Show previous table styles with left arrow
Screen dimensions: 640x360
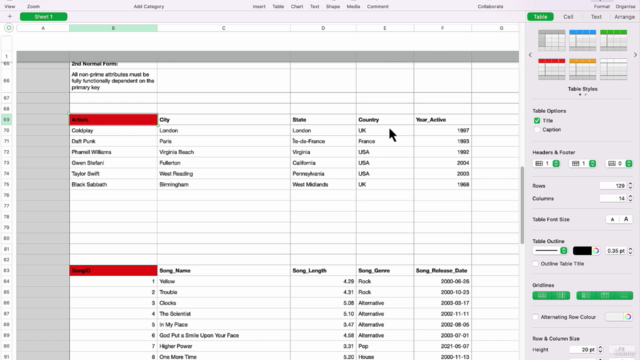tap(530, 55)
